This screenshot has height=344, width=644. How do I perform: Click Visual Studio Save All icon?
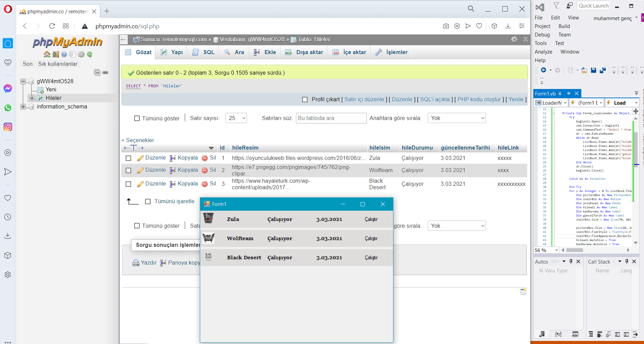(603, 70)
